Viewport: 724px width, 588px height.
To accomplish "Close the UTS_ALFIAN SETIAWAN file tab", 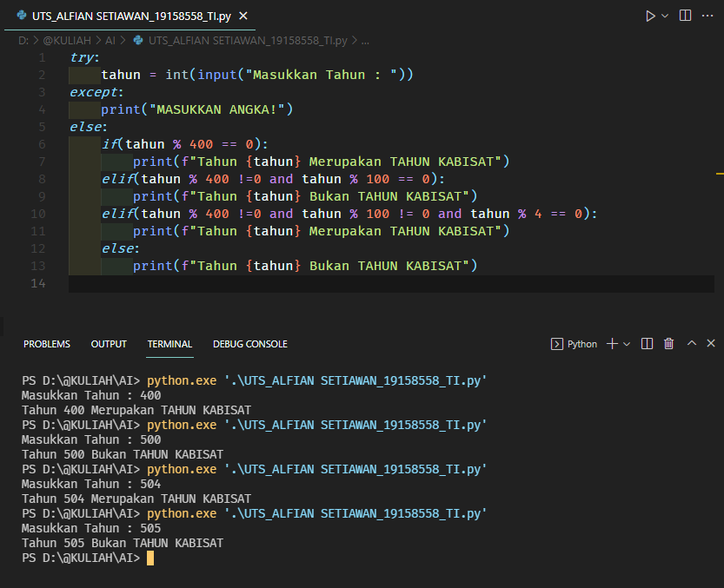I will tap(241, 16).
